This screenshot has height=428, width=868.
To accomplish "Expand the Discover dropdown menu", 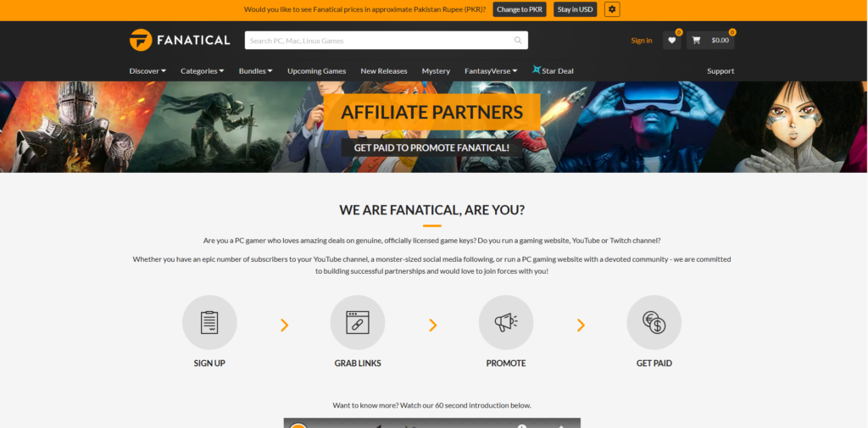I will coord(147,71).
